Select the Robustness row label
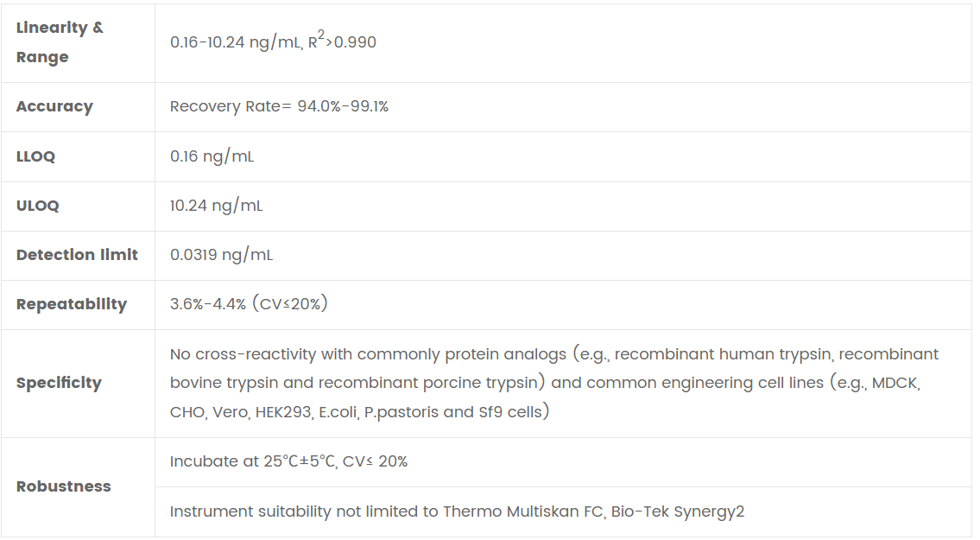This screenshot has width=980, height=540. [64, 486]
